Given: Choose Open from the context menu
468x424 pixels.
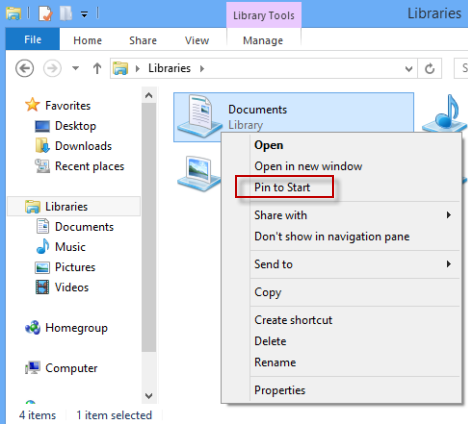Looking at the screenshot, I should click(341, 145).
